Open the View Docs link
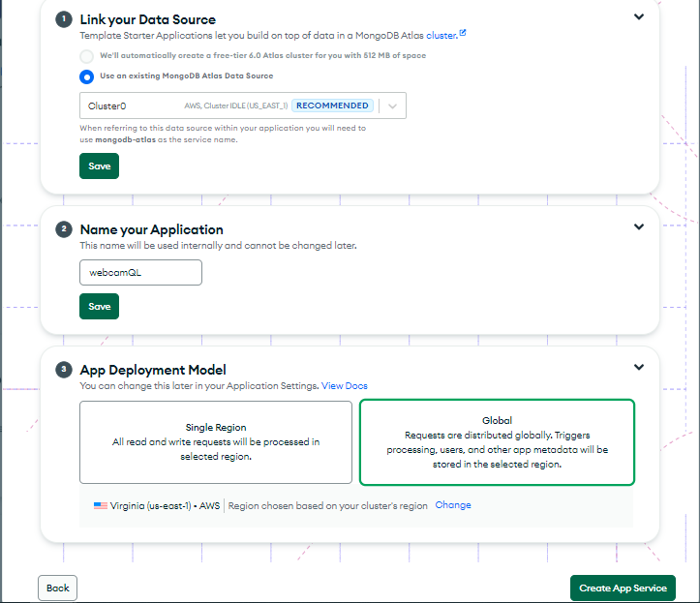700x603 pixels. 345,385
